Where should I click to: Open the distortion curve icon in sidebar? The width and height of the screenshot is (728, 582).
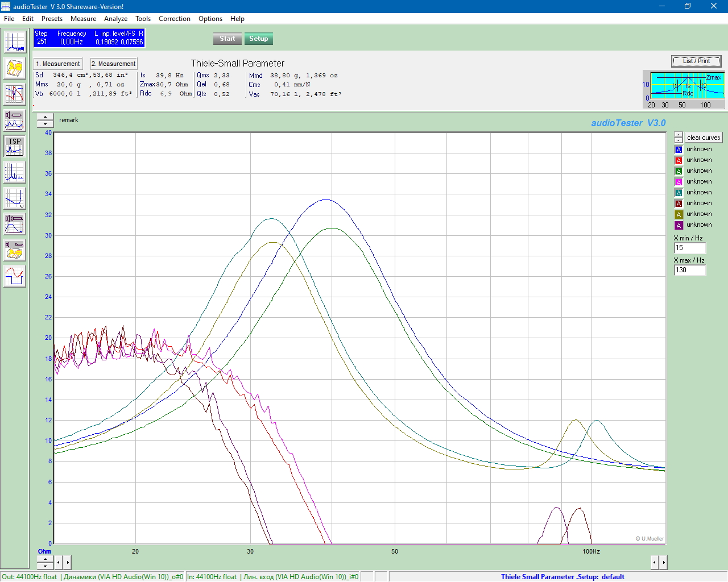[x=15, y=198]
